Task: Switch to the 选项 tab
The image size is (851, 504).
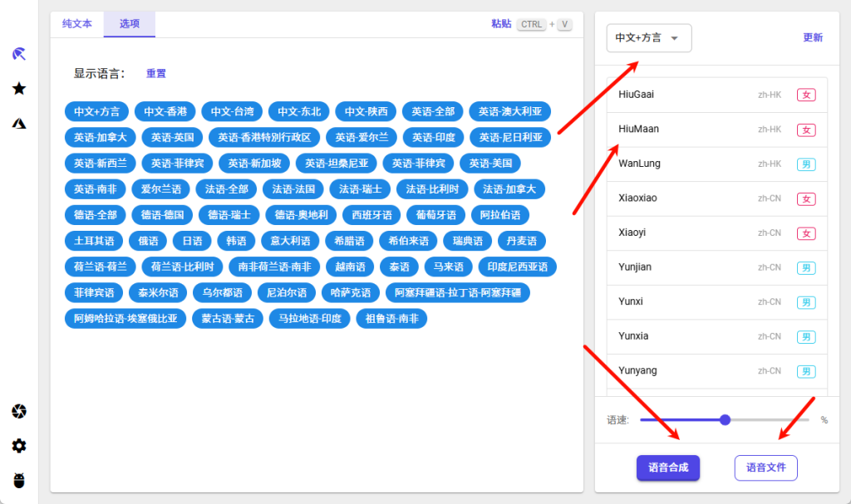Action: coord(129,24)
